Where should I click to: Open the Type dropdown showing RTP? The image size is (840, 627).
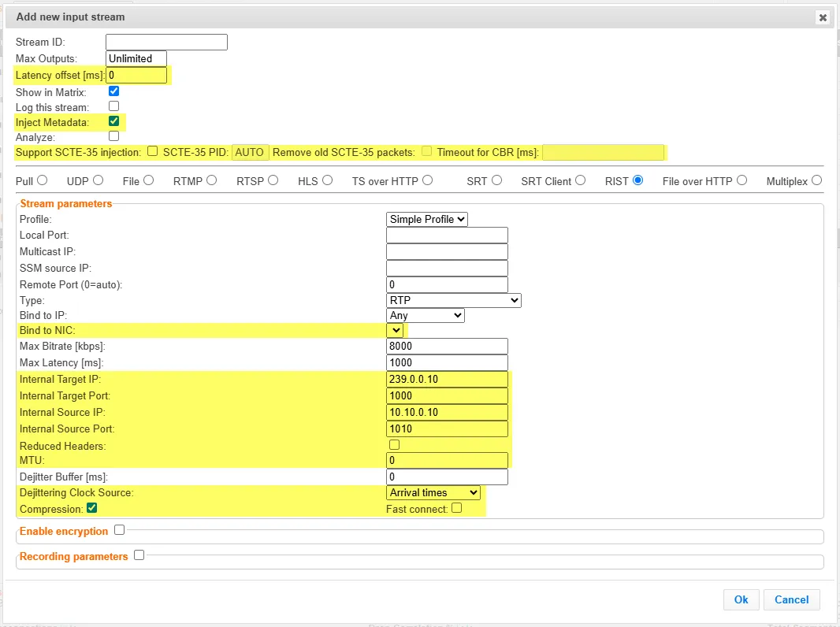454,300
